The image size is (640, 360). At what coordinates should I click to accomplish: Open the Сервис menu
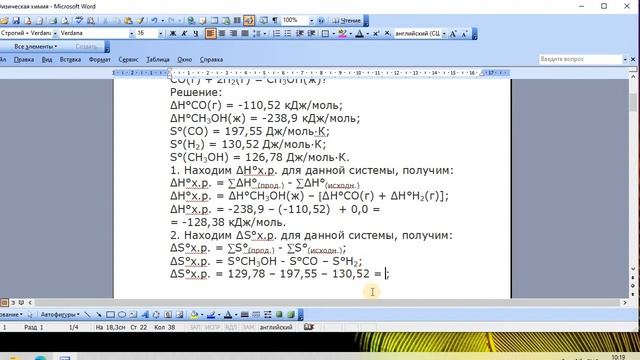[x=128, y=60]
